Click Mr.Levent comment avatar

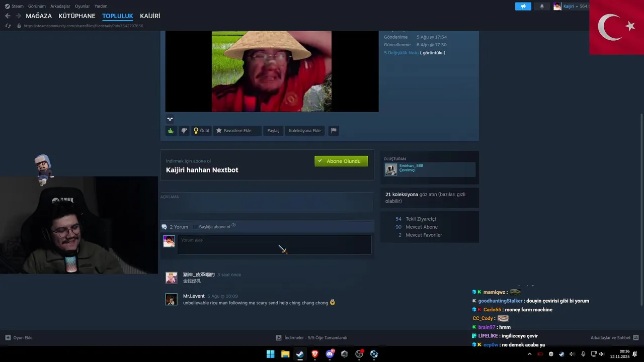pos(171,299)
